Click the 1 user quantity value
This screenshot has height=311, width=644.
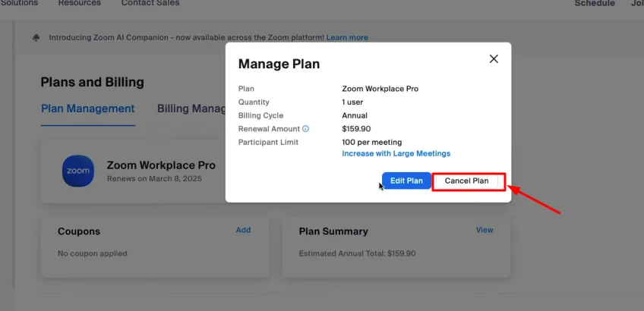point(352,102)
